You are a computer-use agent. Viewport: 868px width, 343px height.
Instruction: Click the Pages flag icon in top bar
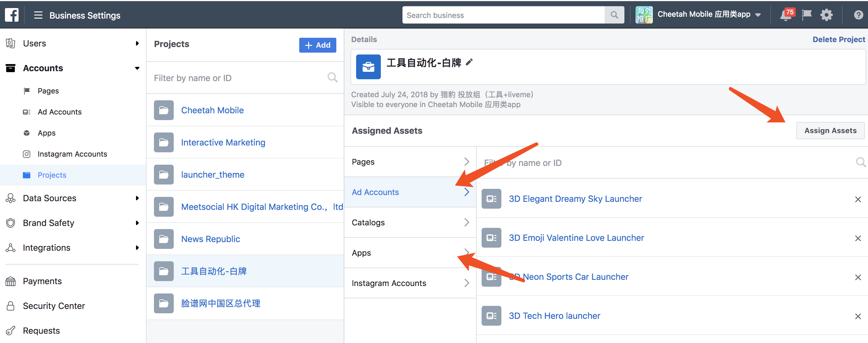coord(806,15)
